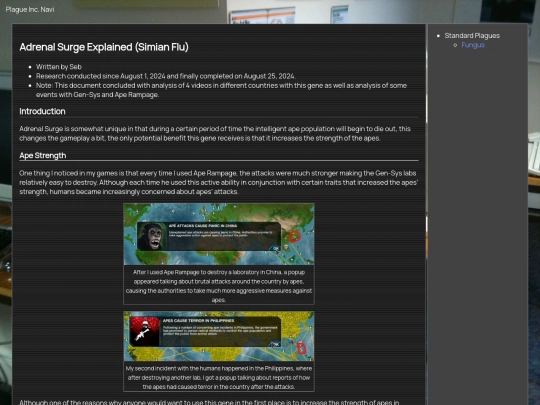
Task: Click the introduction paragraph about Adrenal Surge
Action: [x=215, y=134]
